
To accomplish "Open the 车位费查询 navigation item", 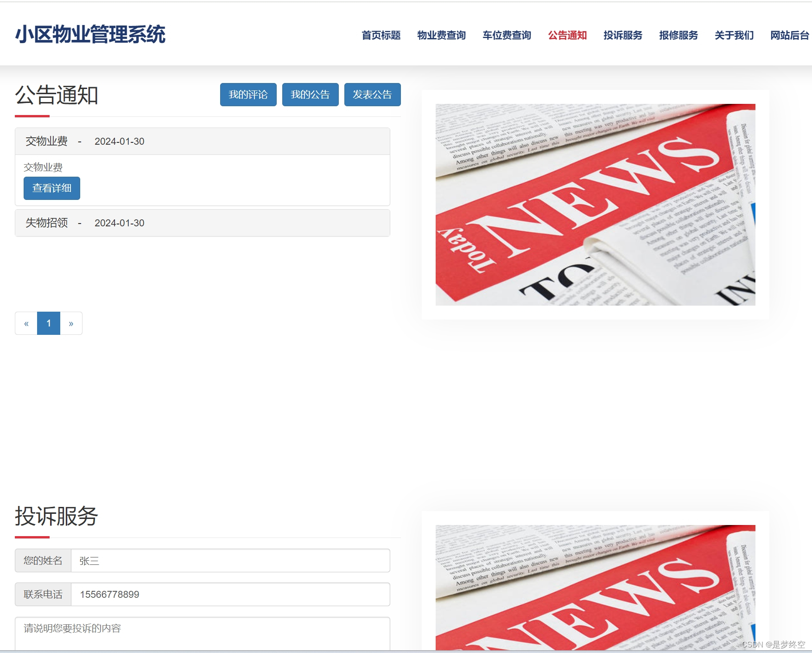I will click(507, 35).
